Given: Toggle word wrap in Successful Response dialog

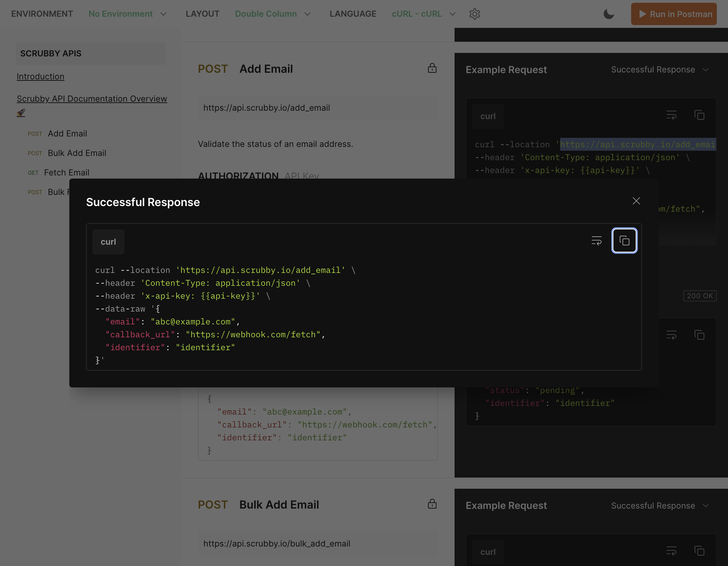Looking at the screenshot, I should 597,241.
